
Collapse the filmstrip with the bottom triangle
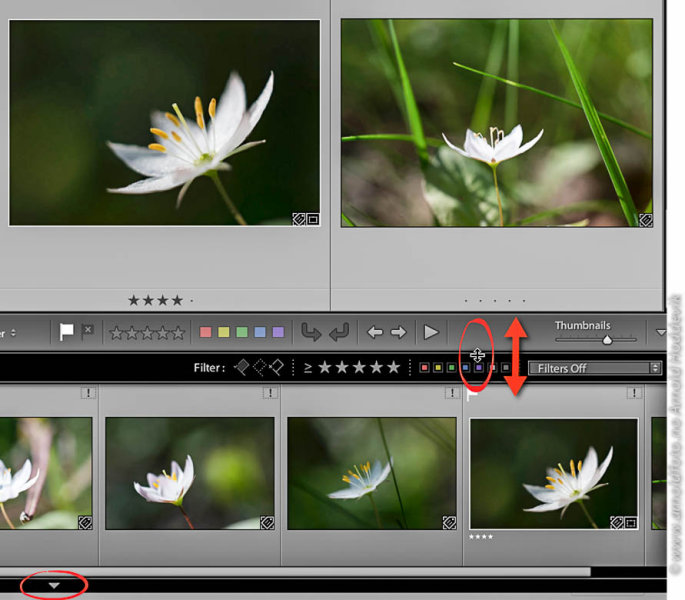54,586
